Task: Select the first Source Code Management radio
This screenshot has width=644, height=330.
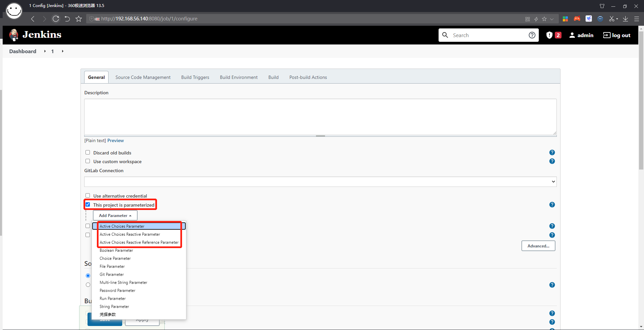Action: [88, 276]
